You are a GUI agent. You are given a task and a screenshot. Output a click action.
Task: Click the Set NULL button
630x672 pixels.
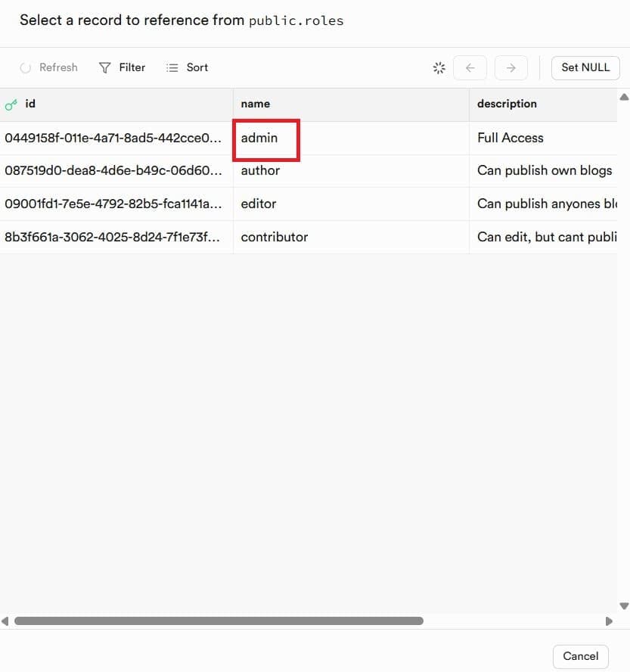coord(585,67)
